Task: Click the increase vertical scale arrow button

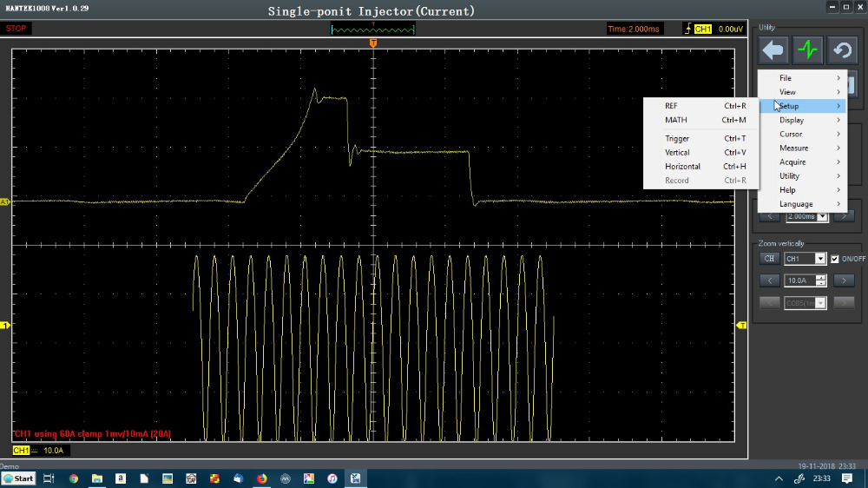Action: click(843, 280)
